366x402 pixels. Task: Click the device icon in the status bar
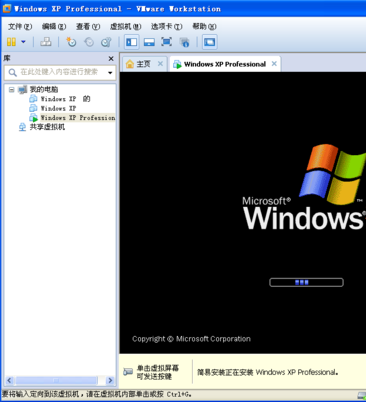point(362,395)
